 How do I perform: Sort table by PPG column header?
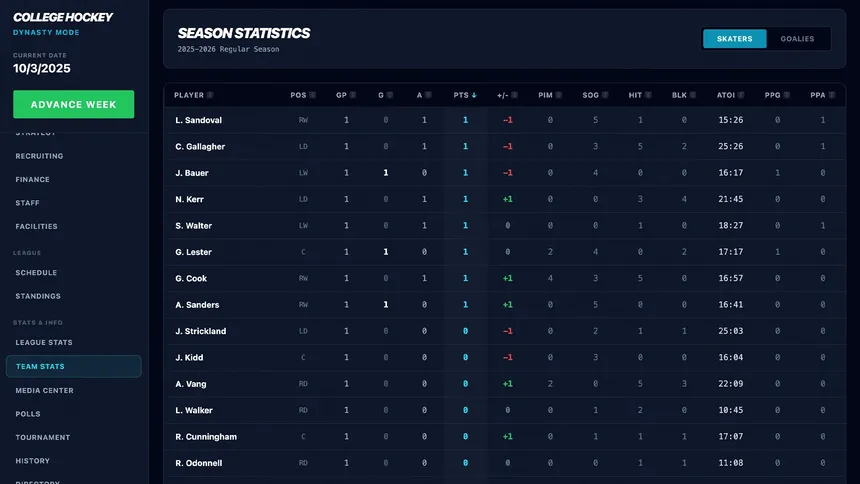[771, 96]
